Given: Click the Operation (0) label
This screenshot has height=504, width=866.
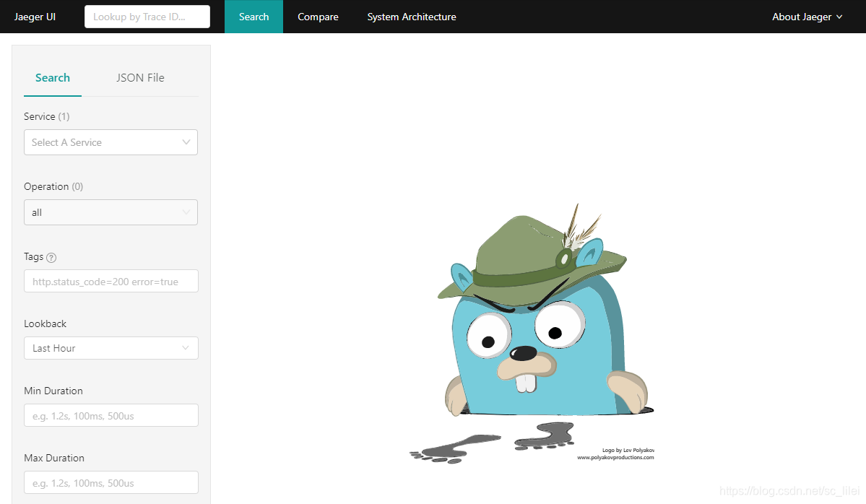Looking at the screenshot, I should (x=53, y=186).
